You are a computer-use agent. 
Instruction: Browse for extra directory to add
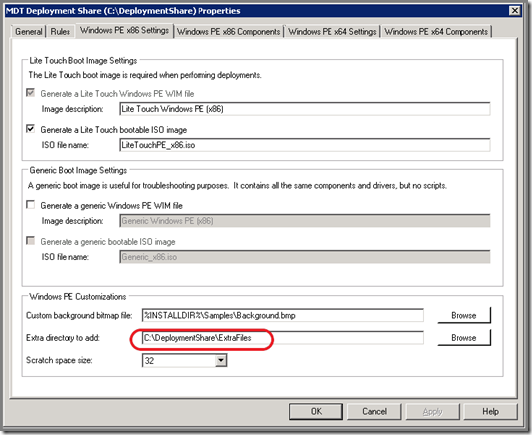[464, 338]
